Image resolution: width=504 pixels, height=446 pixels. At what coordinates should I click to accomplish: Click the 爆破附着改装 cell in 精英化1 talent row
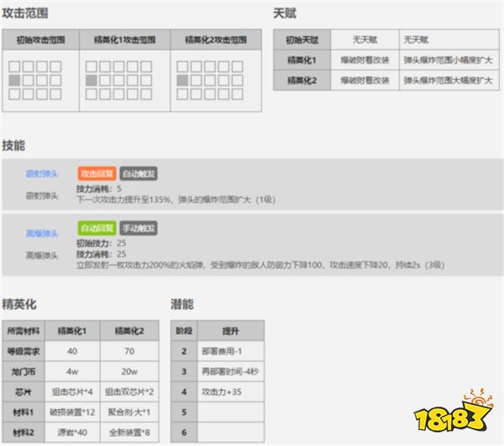(365, 60)
